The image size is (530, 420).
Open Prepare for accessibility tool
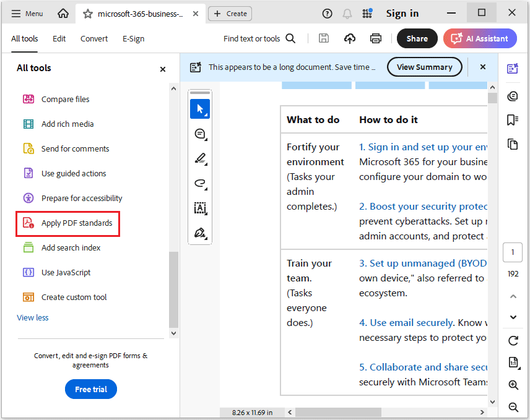[72, 198]
